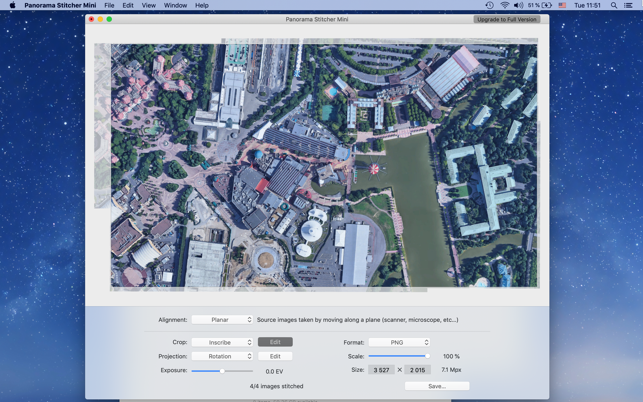Open the Format dropdown set to PNG

pos(399,342)
